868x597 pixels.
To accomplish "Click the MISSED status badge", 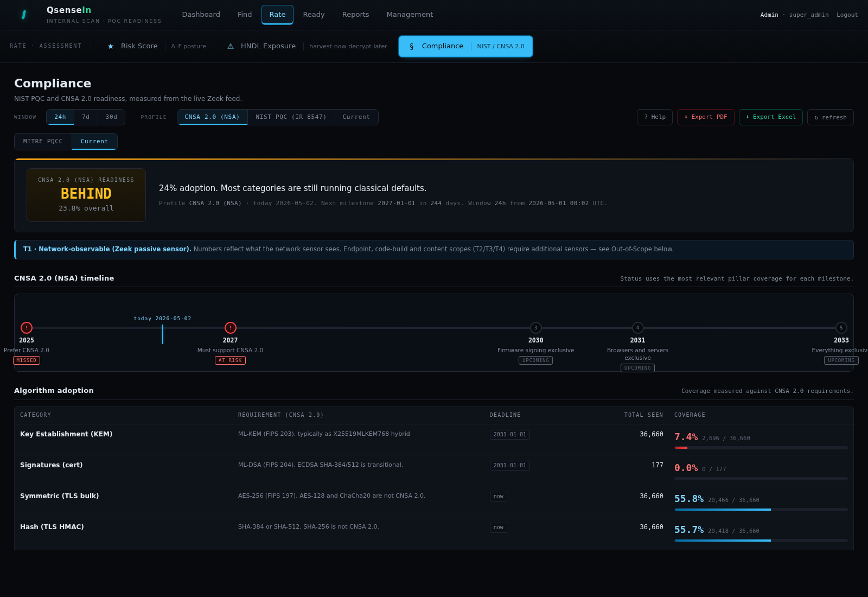I will coord(27,360).
